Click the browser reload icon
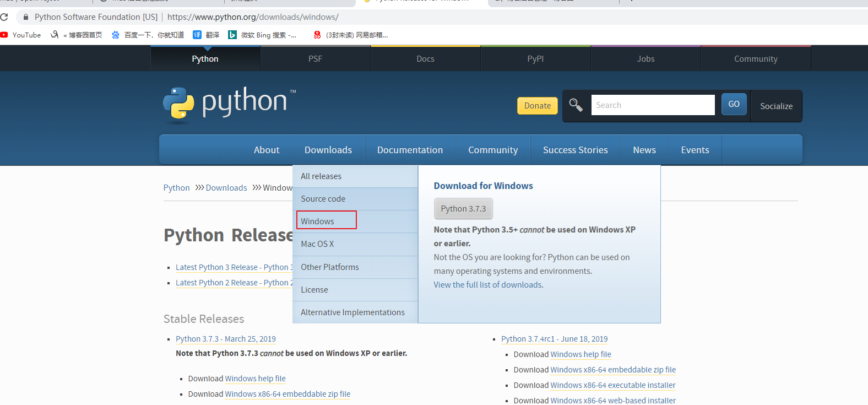 pyautogui.click(x=3, y=17)
